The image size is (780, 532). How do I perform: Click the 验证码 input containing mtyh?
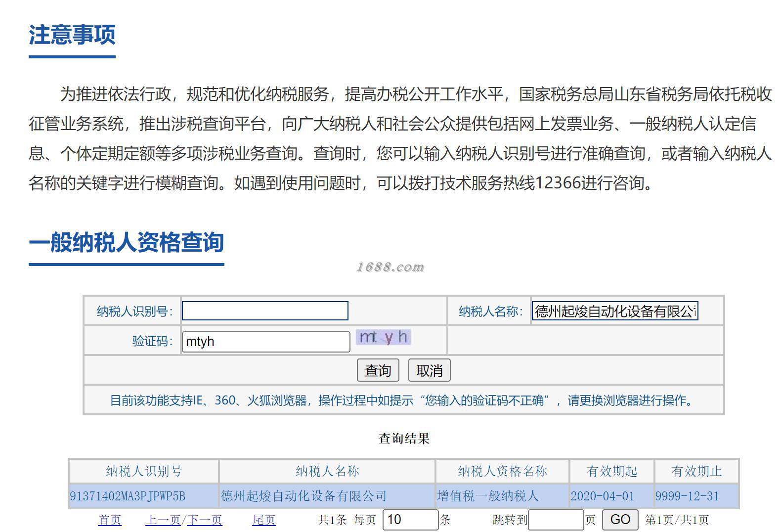point(266,342)
